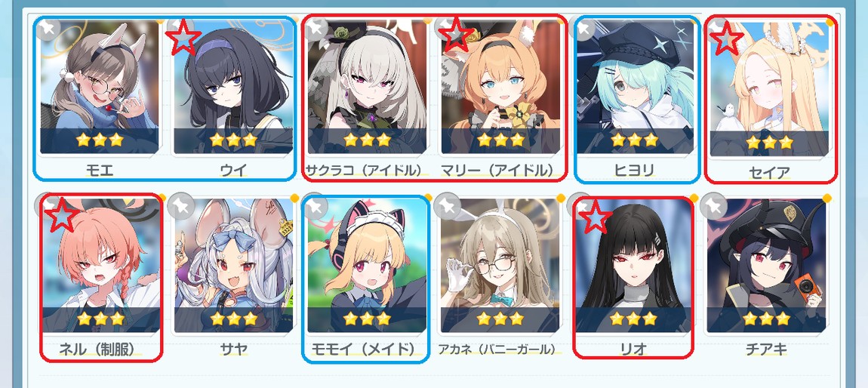Screen dimensions: 868x388
Task: Click the orange dot on サヤ card
Action: [x=294, y=198]
